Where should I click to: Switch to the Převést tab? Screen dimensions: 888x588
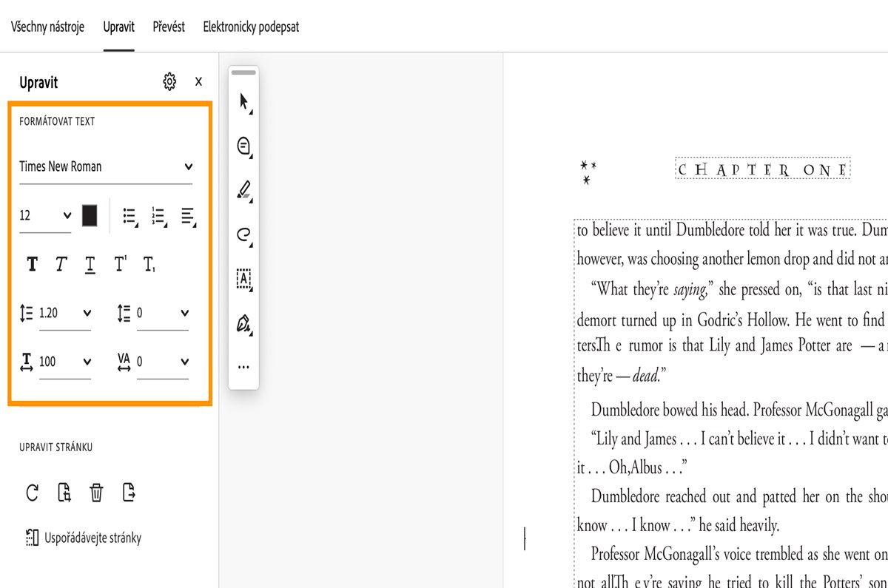tap(169, 27)
